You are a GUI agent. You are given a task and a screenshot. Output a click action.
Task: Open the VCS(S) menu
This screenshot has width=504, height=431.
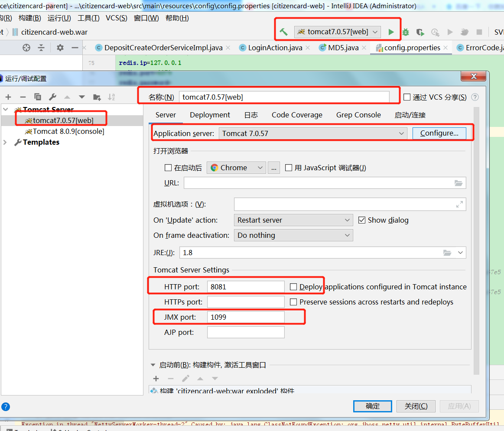coord(116,18)
